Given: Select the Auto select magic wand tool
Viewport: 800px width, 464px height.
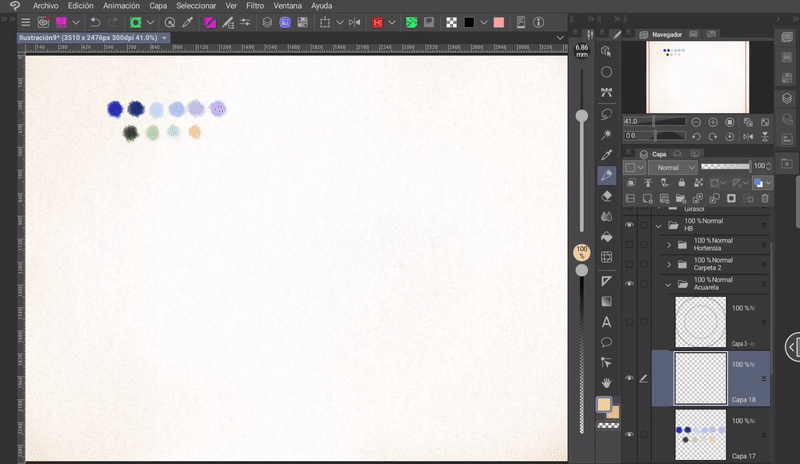Looking at the screenshot, I should [x=606, y=134].
